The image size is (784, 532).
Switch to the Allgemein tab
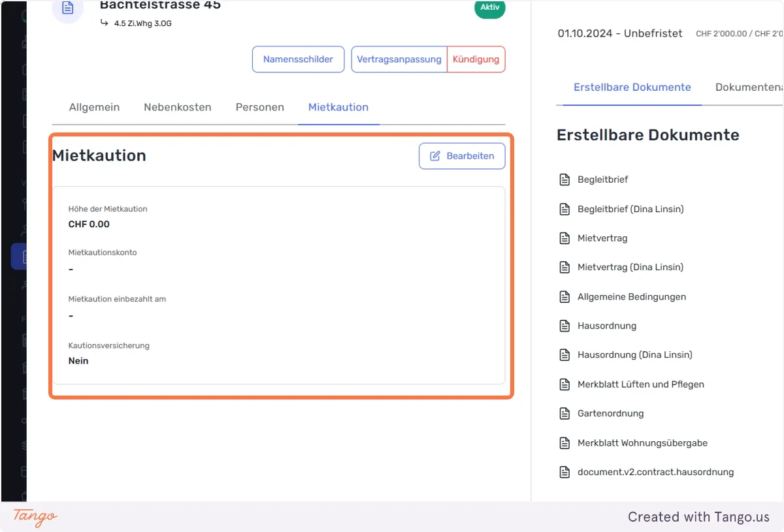(x=94, y=107)
